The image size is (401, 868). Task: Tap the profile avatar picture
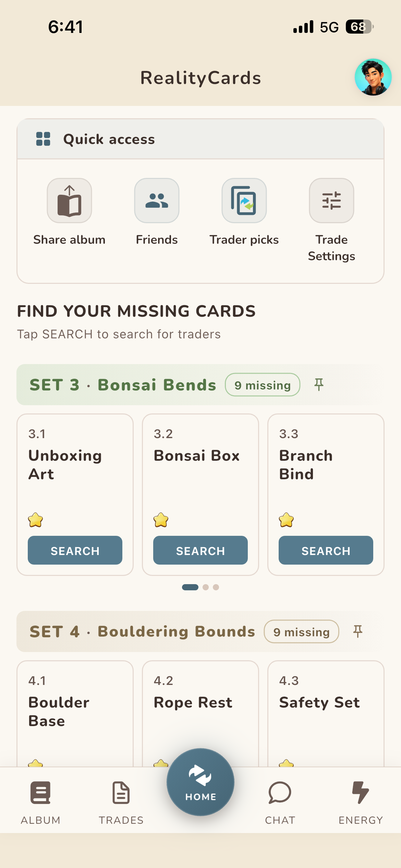pyautogui.click(x=373, y=77)
